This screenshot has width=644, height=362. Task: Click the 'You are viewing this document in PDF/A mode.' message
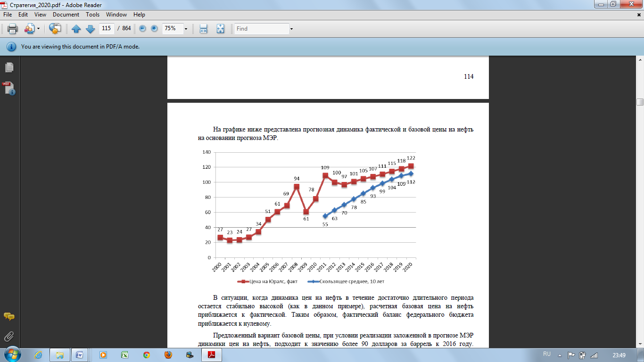pyautogui.click(x=80, y=47)
